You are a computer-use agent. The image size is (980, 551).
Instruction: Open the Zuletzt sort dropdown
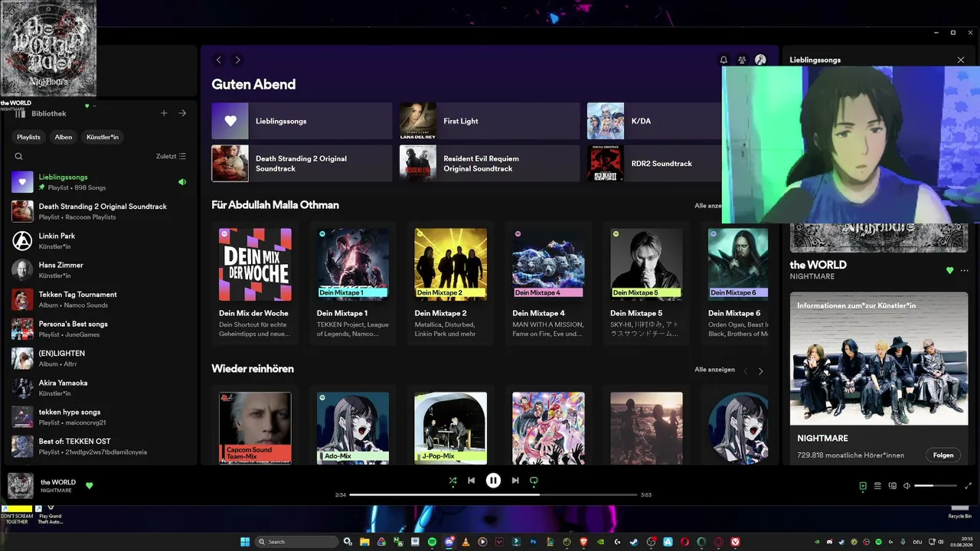(x=171, y=156)
